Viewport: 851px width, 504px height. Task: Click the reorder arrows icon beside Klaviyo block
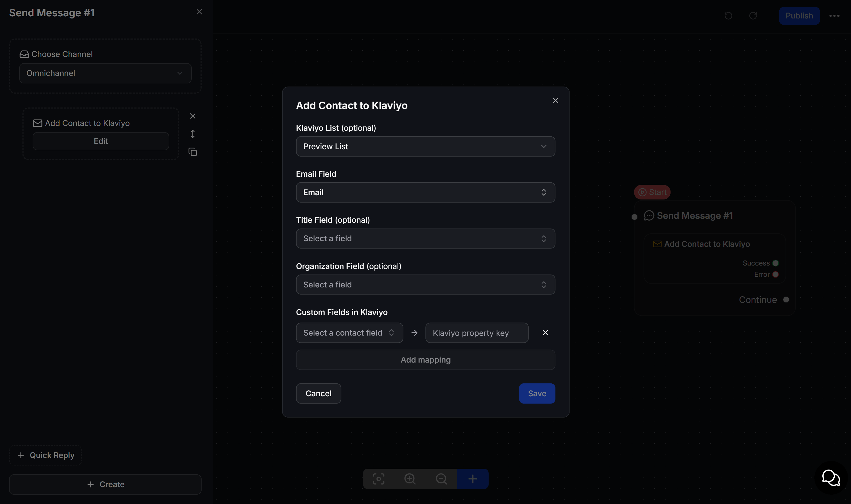[192, 134]
